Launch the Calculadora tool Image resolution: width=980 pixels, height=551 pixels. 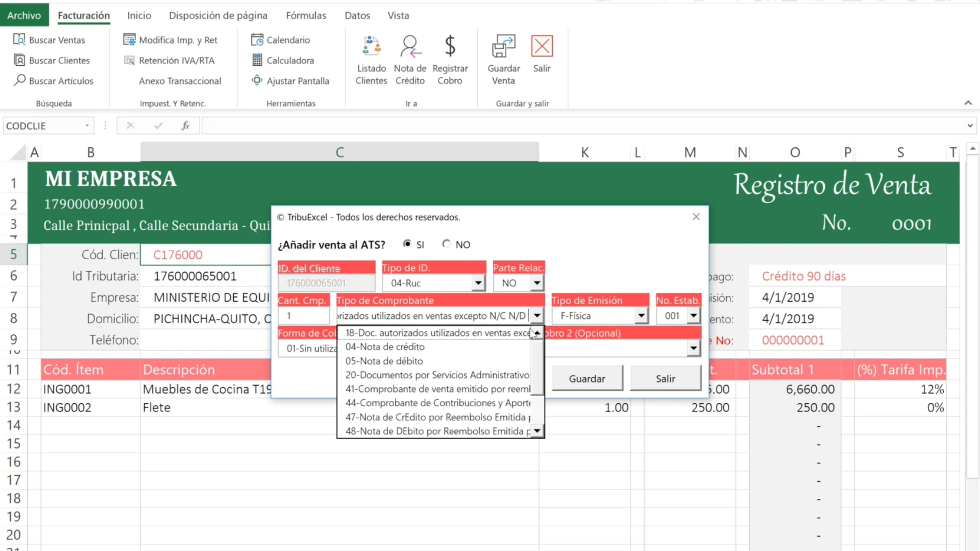click(283, 60)
